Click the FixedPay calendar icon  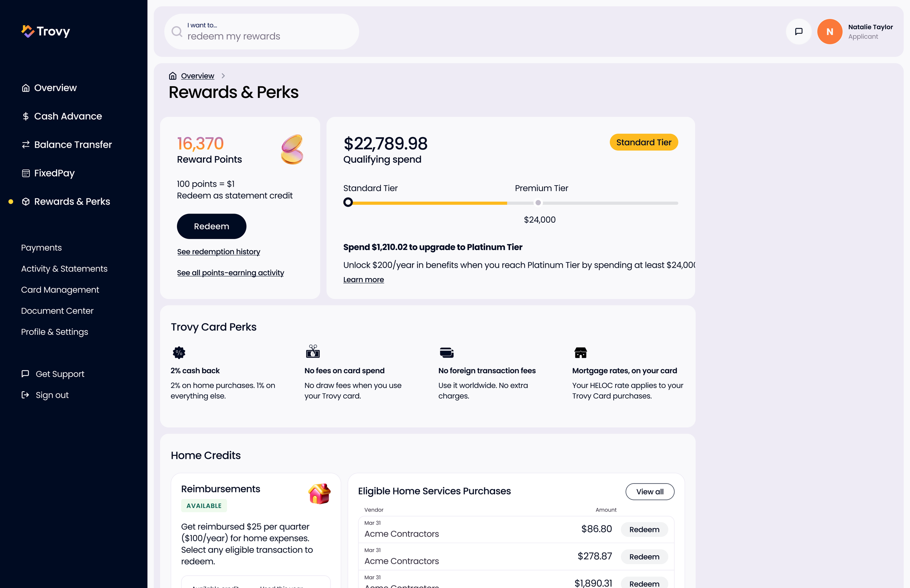click(x=25, y=173)
